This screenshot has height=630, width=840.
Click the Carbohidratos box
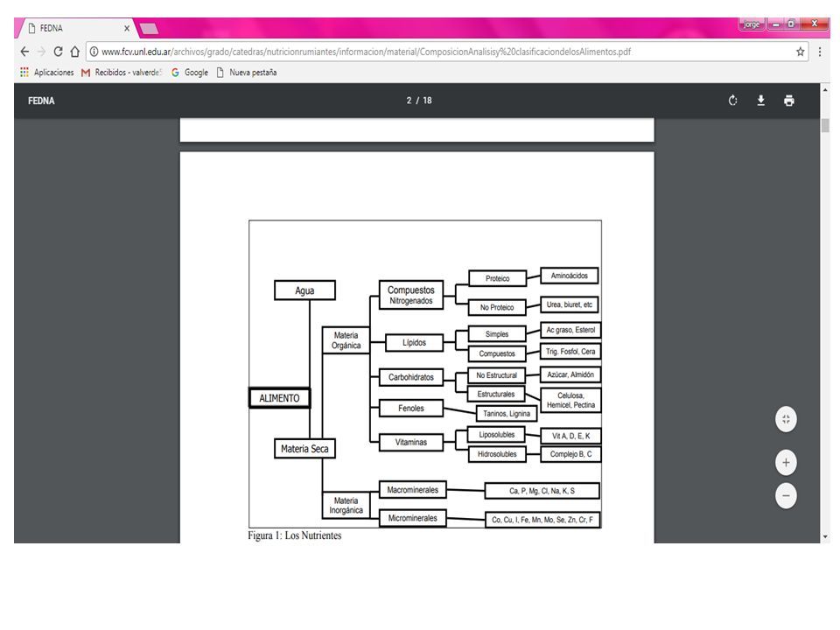click(411, 377)
